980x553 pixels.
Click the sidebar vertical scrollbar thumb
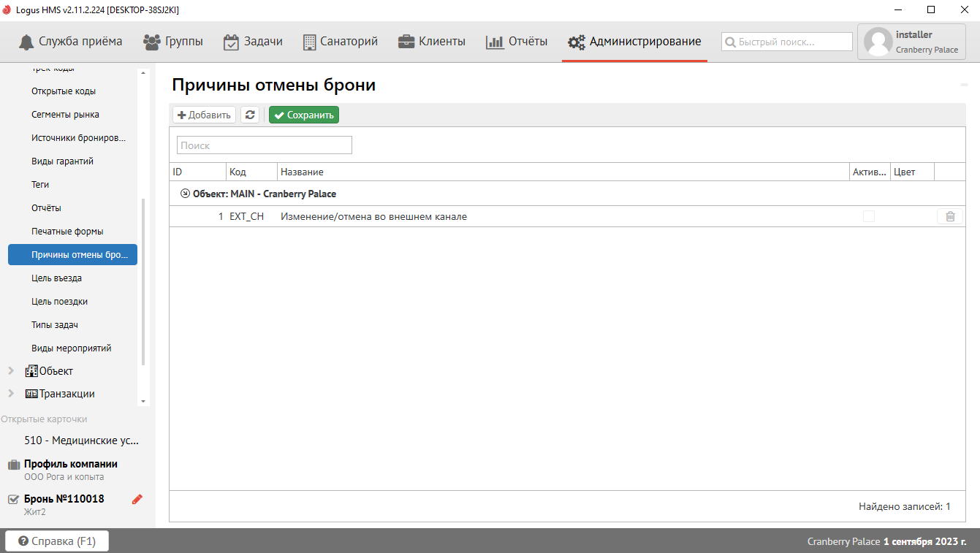(143, 281)
